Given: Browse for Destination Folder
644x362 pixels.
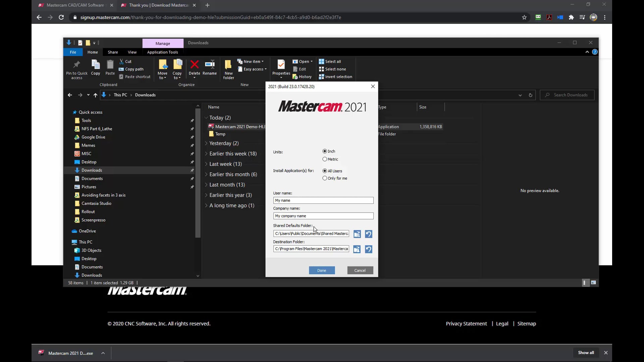Looking at the screenshot, I should pos(357,249).
